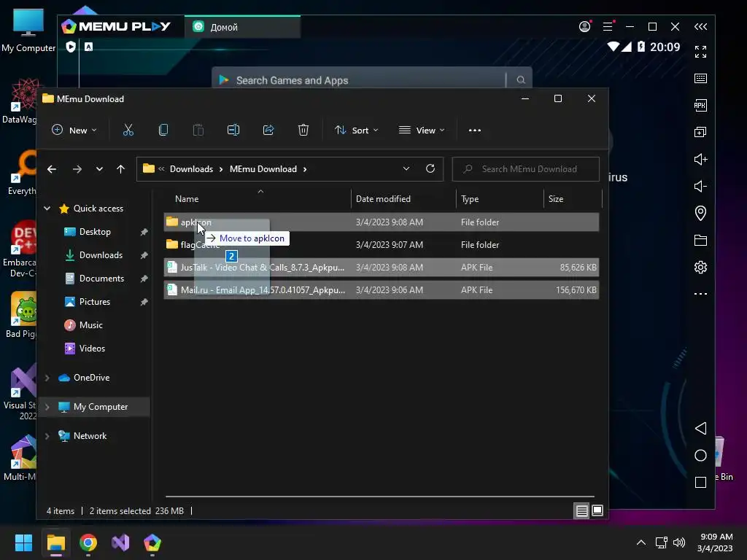The image size is (747, 560).
Task: Click the Delete trash icon in toolbar
Action: (303, 130)
